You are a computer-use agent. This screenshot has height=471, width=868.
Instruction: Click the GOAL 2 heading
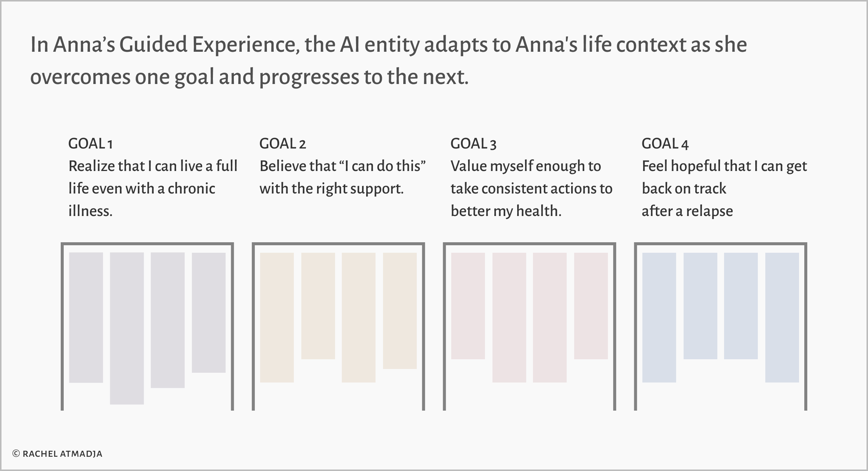click(283, 144)
